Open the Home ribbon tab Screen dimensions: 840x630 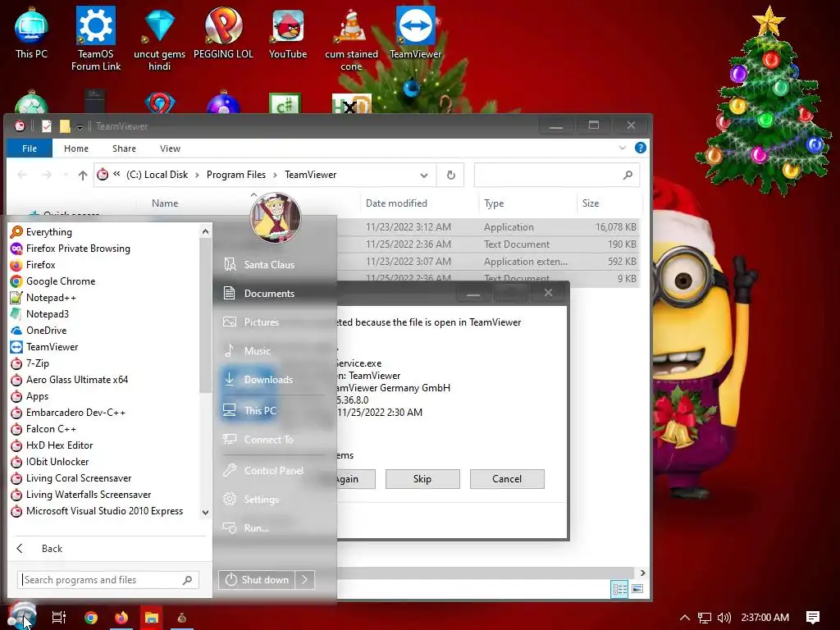(76, 148)
